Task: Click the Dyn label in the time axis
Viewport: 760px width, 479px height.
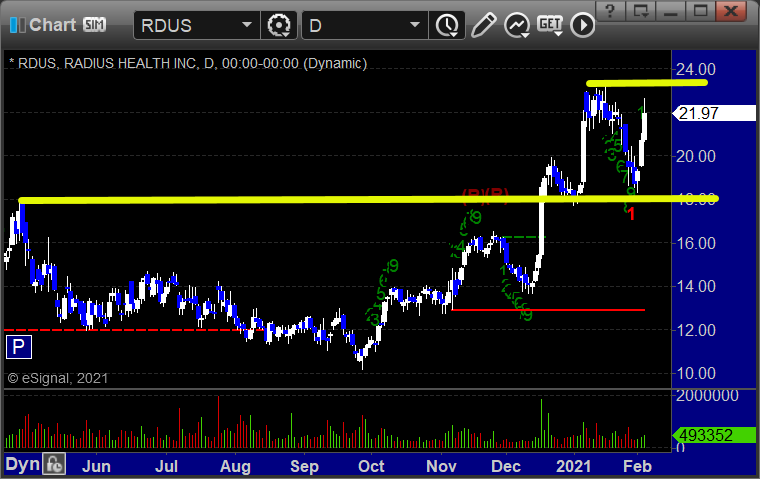Action: [22, 464]
